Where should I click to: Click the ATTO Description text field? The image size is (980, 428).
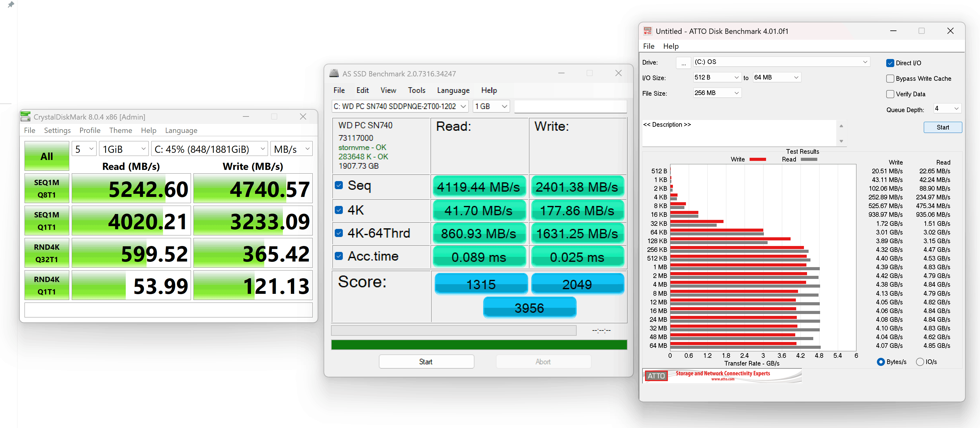coord(739,133)
